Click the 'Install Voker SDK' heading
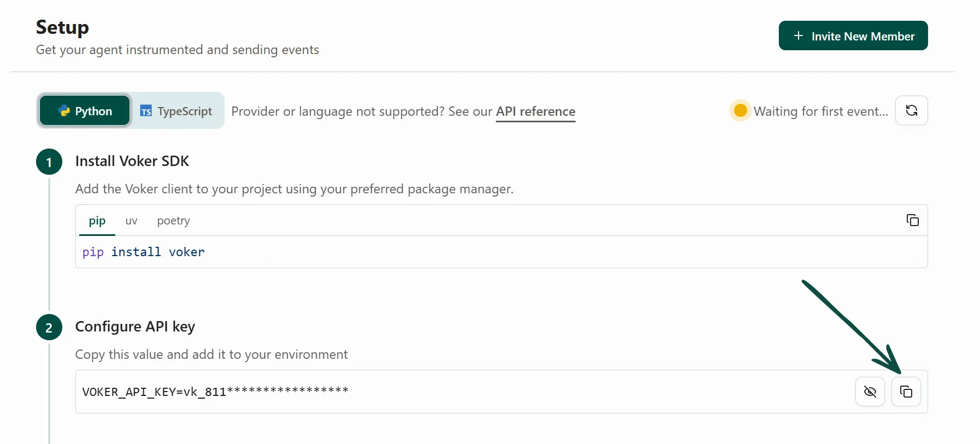The height and width of the screenshot is (444, 980). [x=132, y=161]
